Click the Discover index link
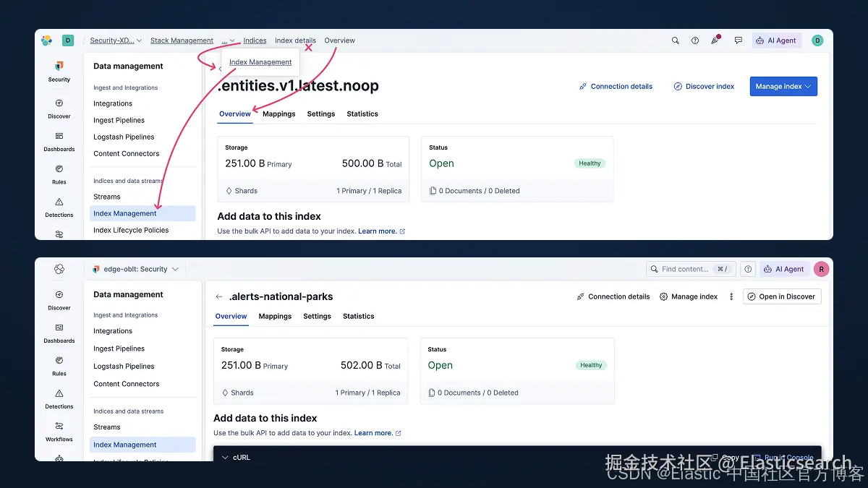This screenshot has height=488, width=868. (x=704, y=86)
